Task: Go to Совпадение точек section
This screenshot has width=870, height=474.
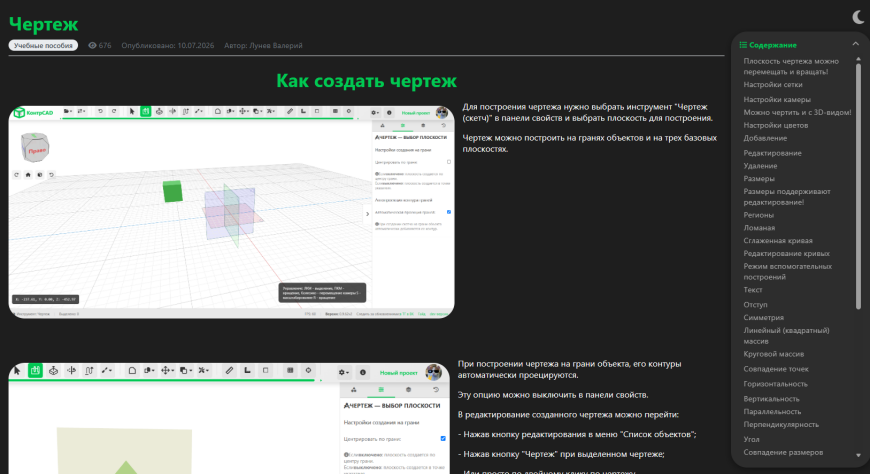Action: tap(776, 369)
